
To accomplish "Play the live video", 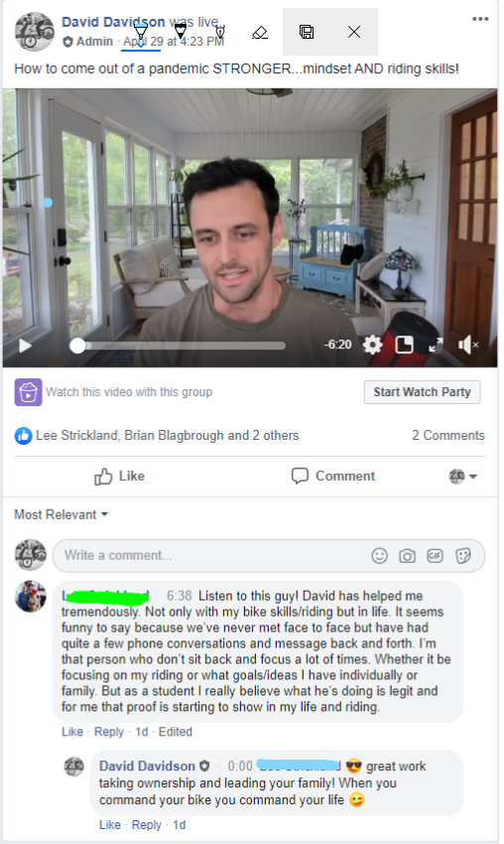I will click(x=25, y=345).
